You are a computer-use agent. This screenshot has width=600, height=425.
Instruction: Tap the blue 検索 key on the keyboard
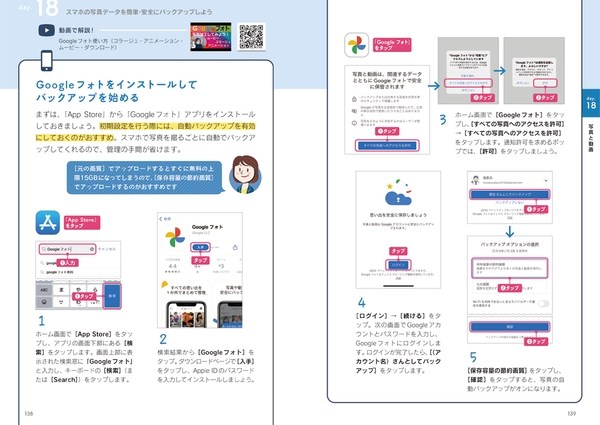click(112, 296)
